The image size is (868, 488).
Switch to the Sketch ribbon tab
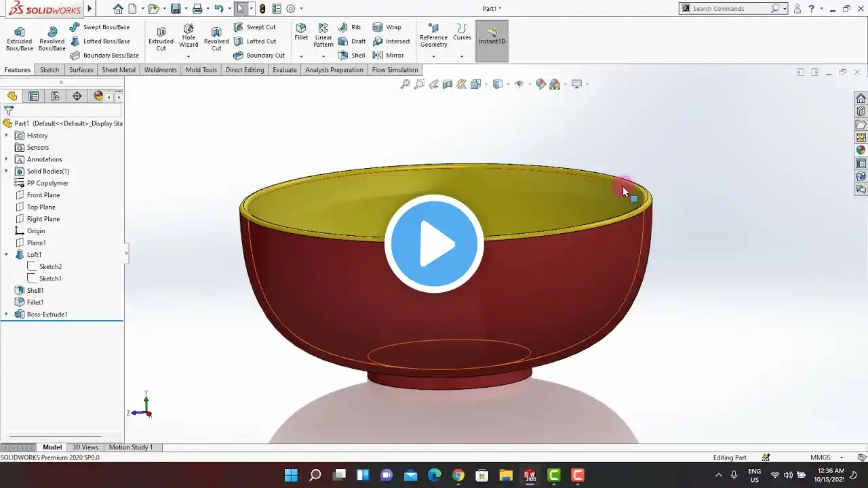[x=50, y=70]
